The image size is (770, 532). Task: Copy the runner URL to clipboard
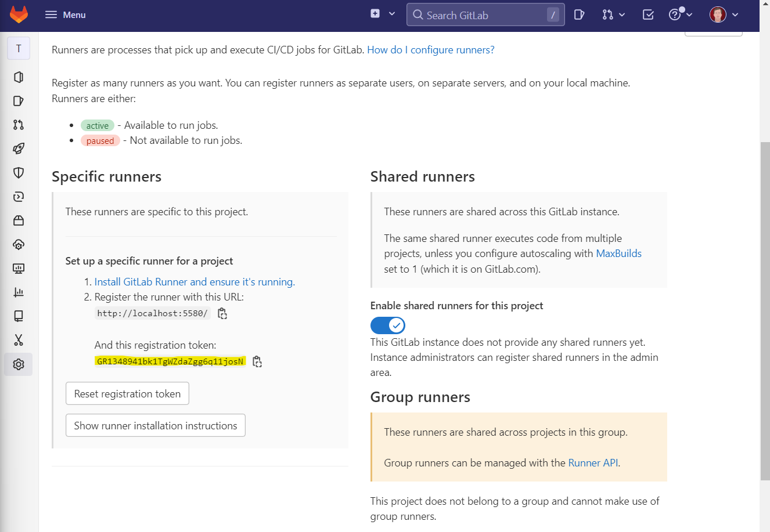point(222,314)
